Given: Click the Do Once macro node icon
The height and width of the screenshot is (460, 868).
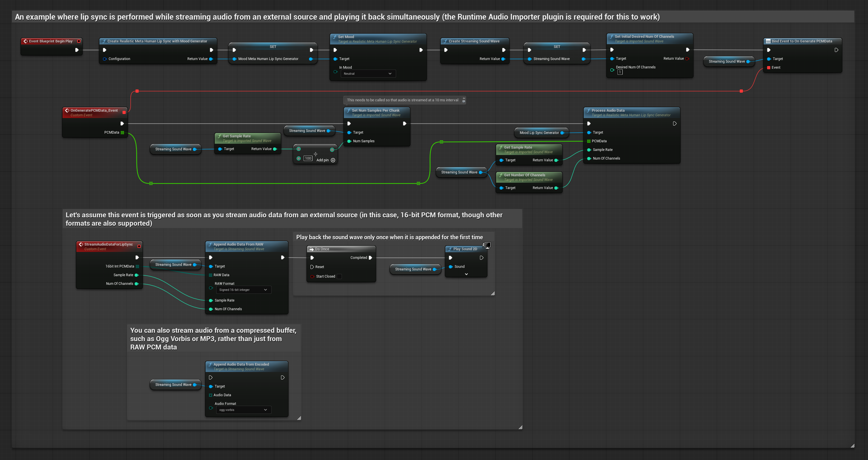Looking at the screenshot, I should coord(312,249).
